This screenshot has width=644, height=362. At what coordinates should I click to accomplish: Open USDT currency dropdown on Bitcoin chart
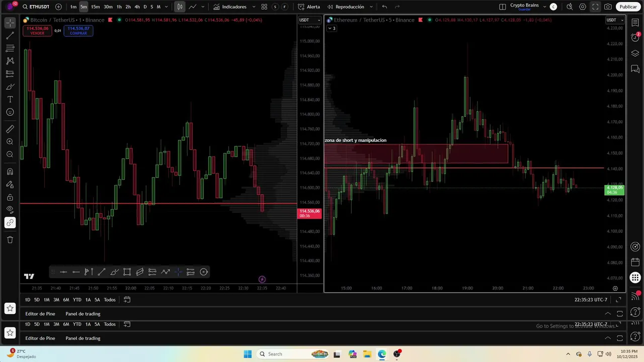310,20
